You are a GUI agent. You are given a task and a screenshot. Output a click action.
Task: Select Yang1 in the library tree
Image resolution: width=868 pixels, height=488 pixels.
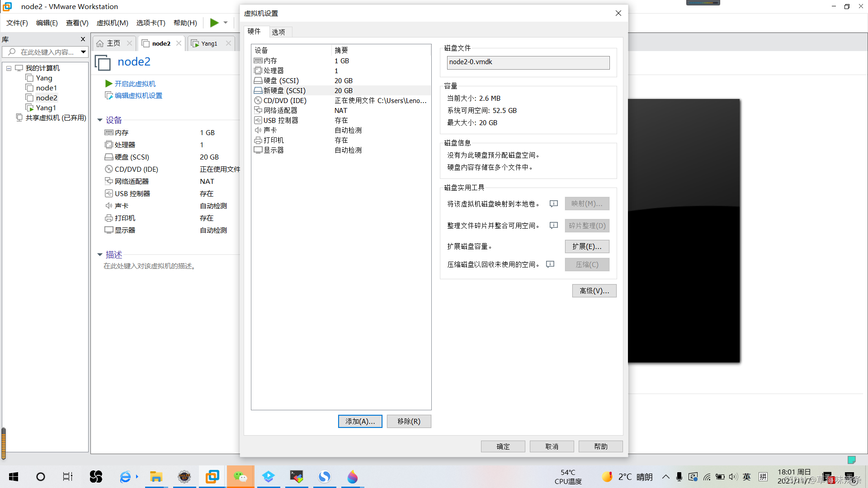(46, 108)
